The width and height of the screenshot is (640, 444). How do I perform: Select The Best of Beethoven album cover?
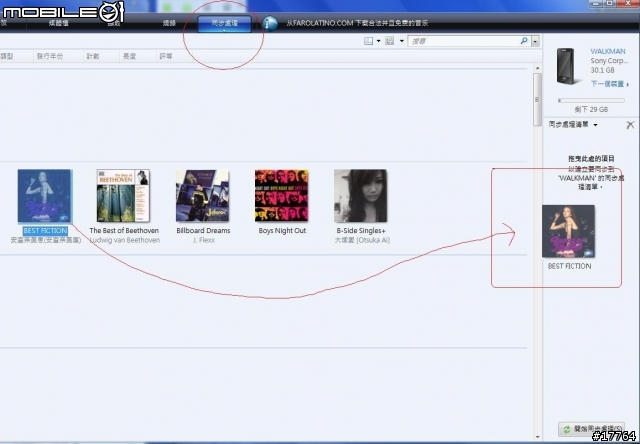click(123, 196)
